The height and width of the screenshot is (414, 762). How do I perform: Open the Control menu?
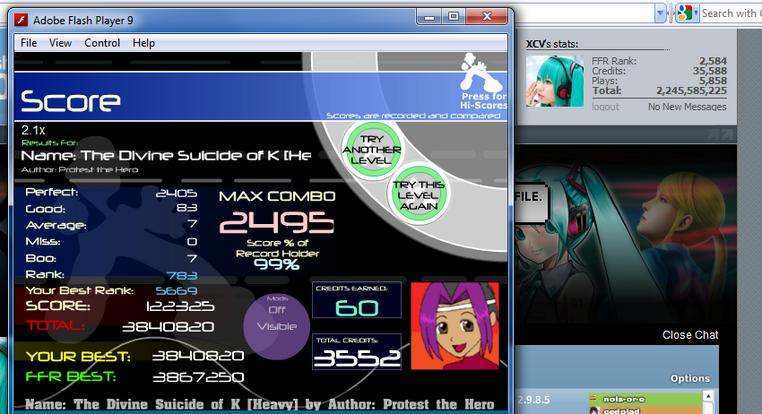102,43
